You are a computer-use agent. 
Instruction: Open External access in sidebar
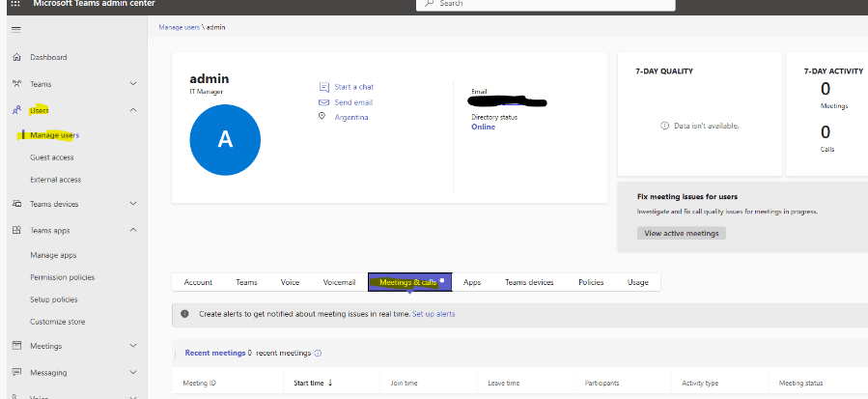(55, 180)
